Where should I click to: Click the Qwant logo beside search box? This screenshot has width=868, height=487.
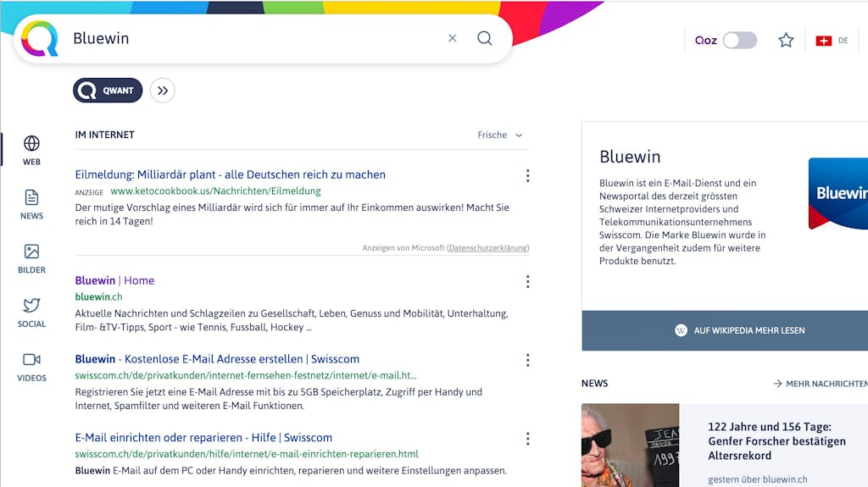click(40, 39)
